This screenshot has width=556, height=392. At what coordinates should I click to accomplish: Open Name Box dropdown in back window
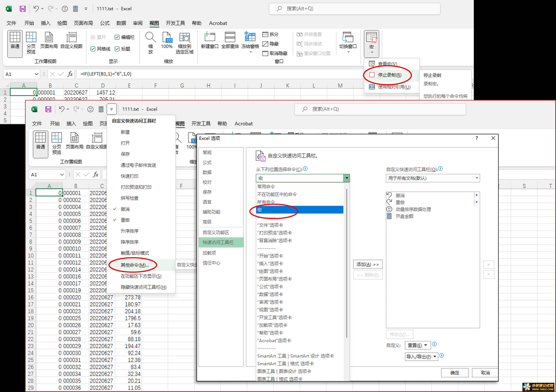point(36,74)
